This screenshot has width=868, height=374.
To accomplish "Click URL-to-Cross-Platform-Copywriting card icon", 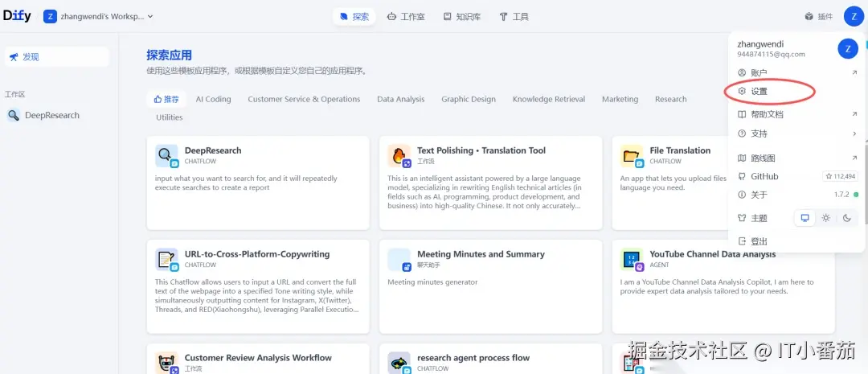I will tap(166, 259).
